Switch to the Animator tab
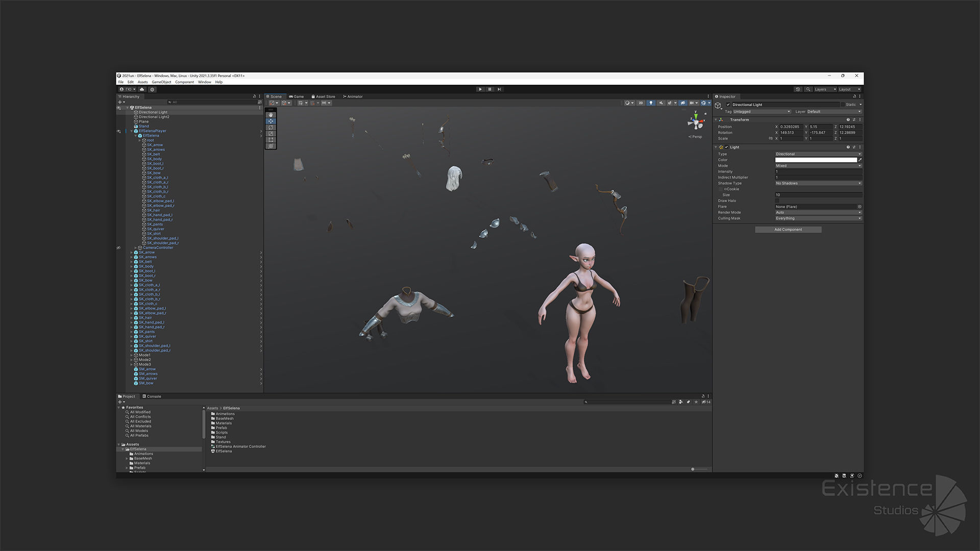980x551 pixels. click(x=353, y=96)
